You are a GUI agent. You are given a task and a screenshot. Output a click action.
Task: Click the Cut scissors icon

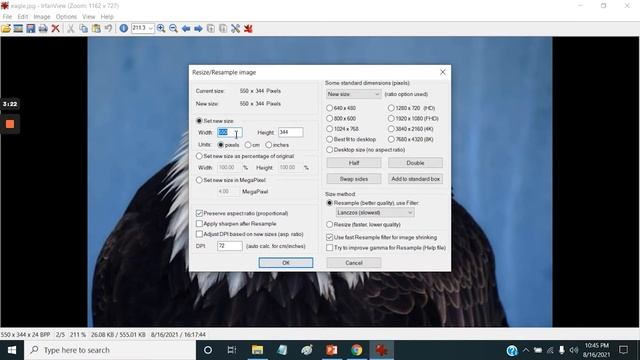pos(71,29)
